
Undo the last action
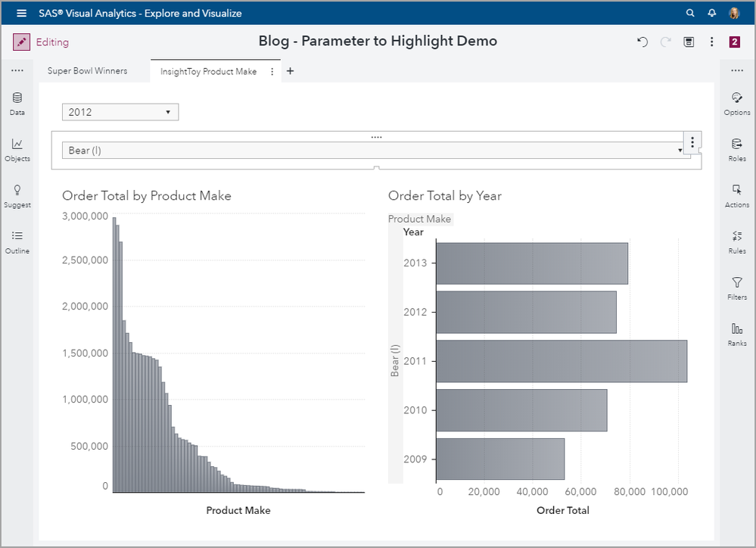pyautogui.click(x=642, y=42)
